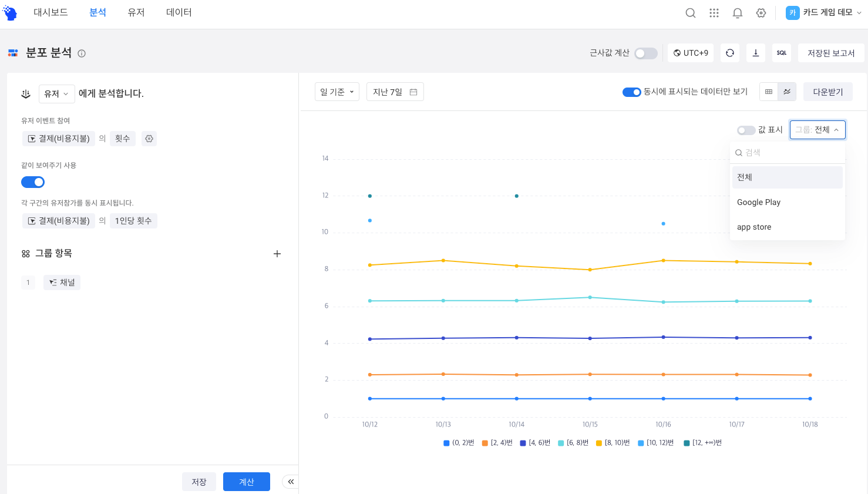Select Google Play from group list
This screenshot has height=494, width=868.
pyautogui.click(x=759, y=202)
